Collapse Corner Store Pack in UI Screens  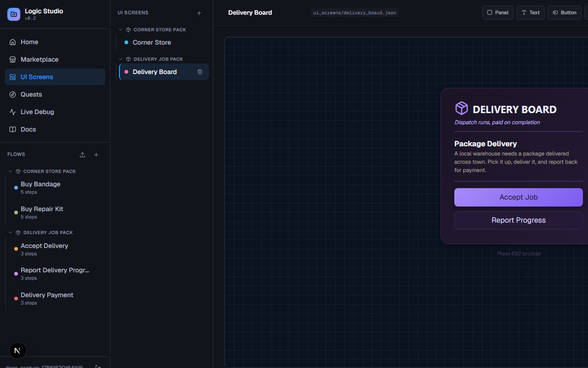click(121, 29)
